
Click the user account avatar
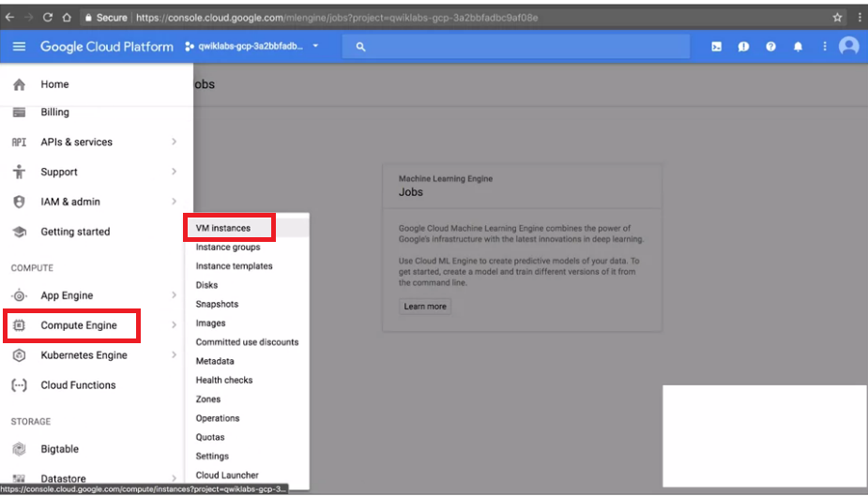pos(848,46)
